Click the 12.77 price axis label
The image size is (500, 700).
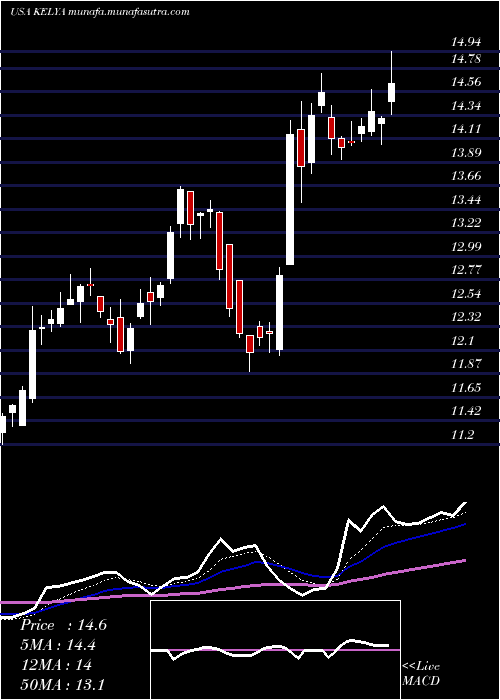(x=466, y=270)
